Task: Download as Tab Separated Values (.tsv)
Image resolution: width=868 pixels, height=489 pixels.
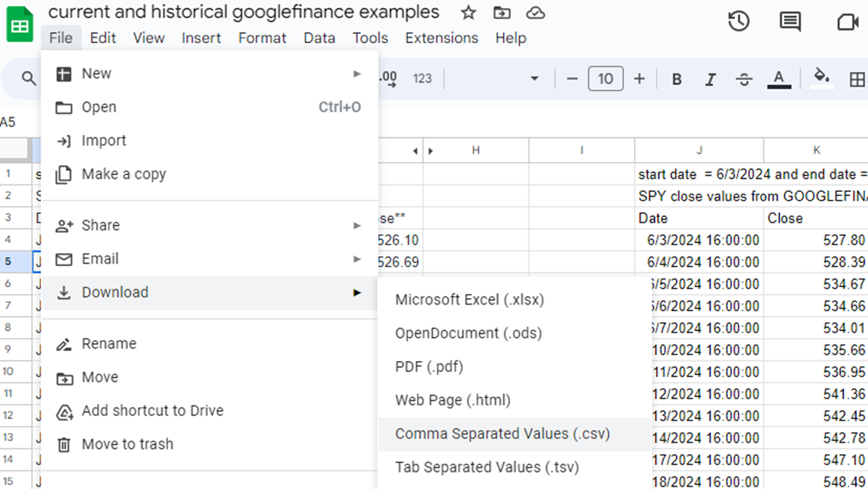Action: point(515,467)
